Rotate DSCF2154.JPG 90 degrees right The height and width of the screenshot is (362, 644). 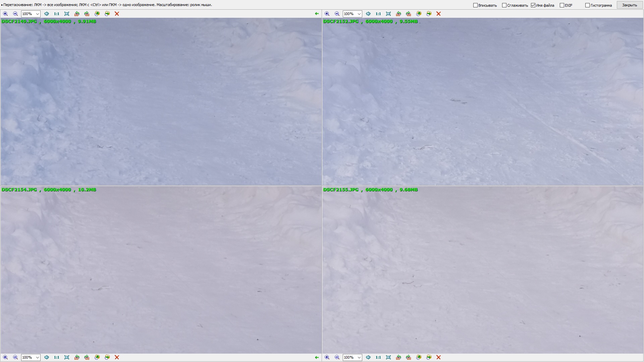point(87,357)
